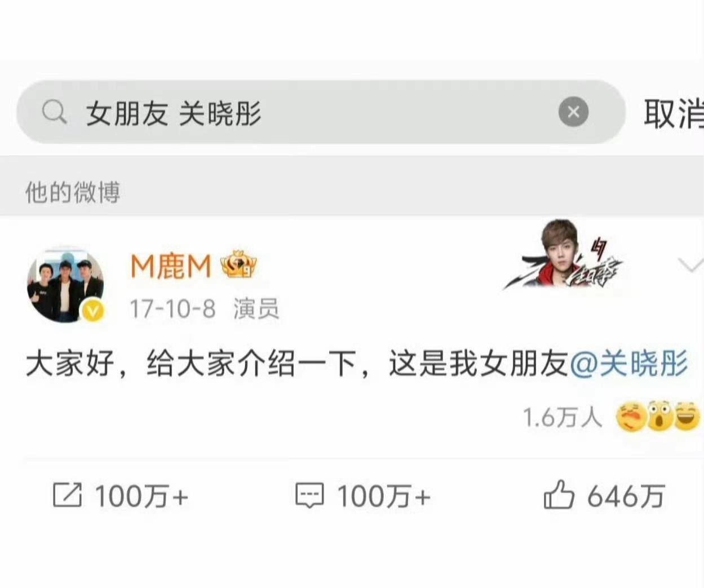Screen dimensions: 704x588
Task: View the 1.6万人 reactions count
Action: 562,417
